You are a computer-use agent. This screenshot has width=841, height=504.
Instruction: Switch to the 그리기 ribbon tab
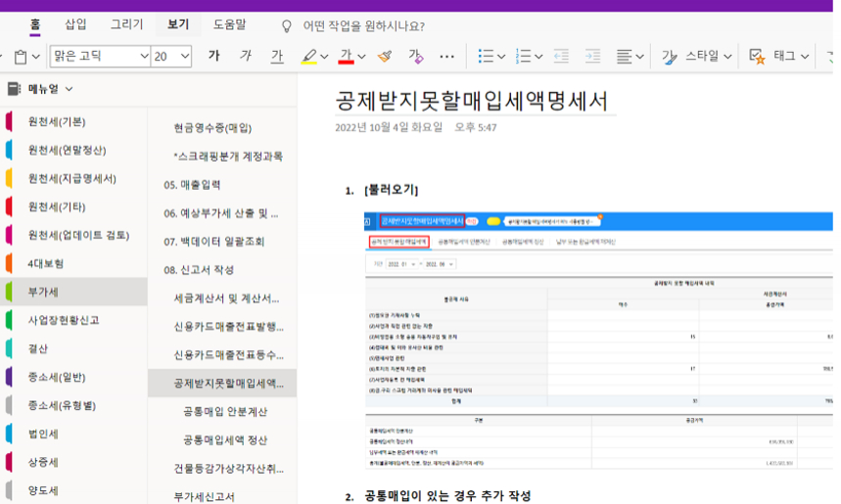[x=127, y=24]
